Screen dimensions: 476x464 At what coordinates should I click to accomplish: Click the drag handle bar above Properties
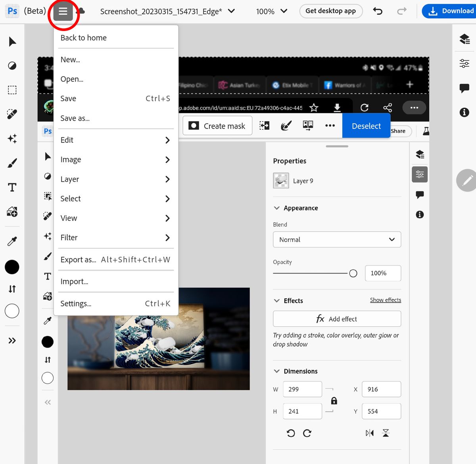coord(337,146)
